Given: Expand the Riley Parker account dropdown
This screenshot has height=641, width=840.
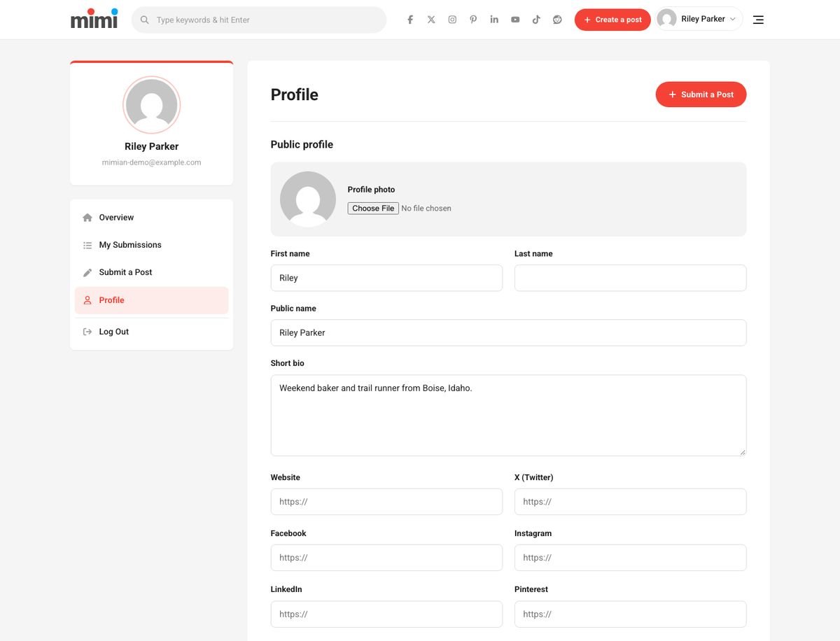Looking at the screenshot, I should tap(699, 20).
